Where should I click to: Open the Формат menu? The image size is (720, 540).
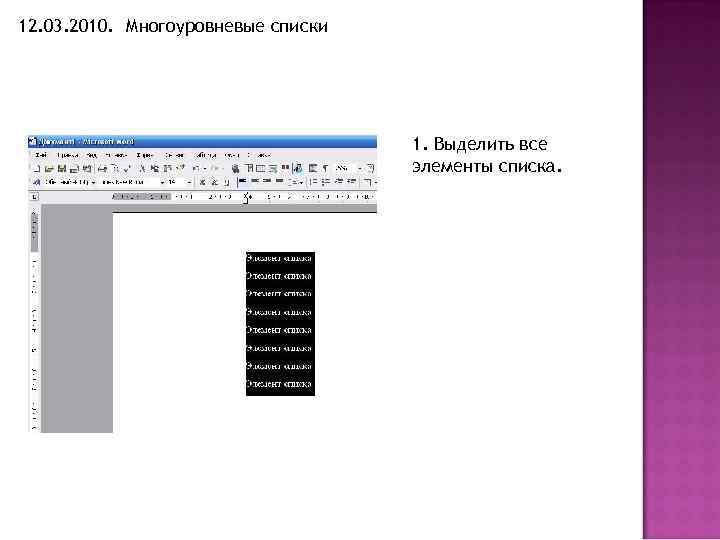[145, 155]
